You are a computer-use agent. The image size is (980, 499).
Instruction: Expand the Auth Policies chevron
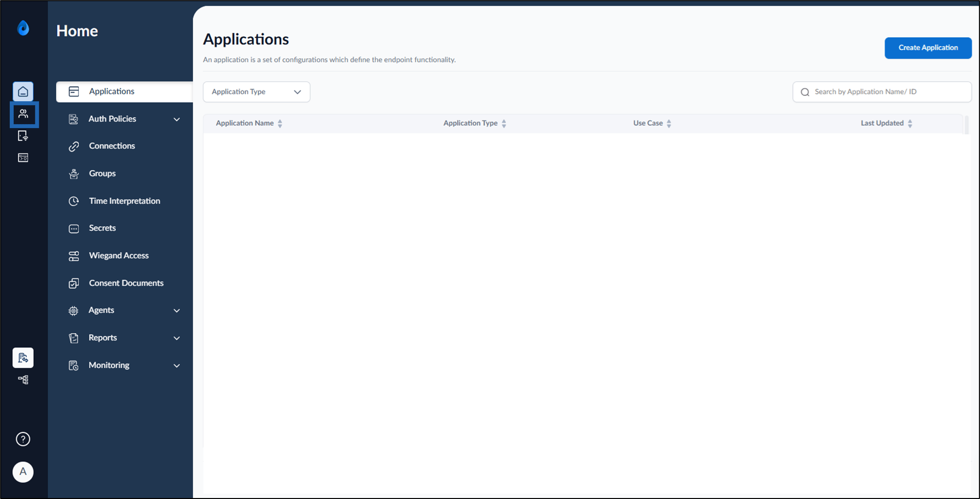tap(177, 119)
